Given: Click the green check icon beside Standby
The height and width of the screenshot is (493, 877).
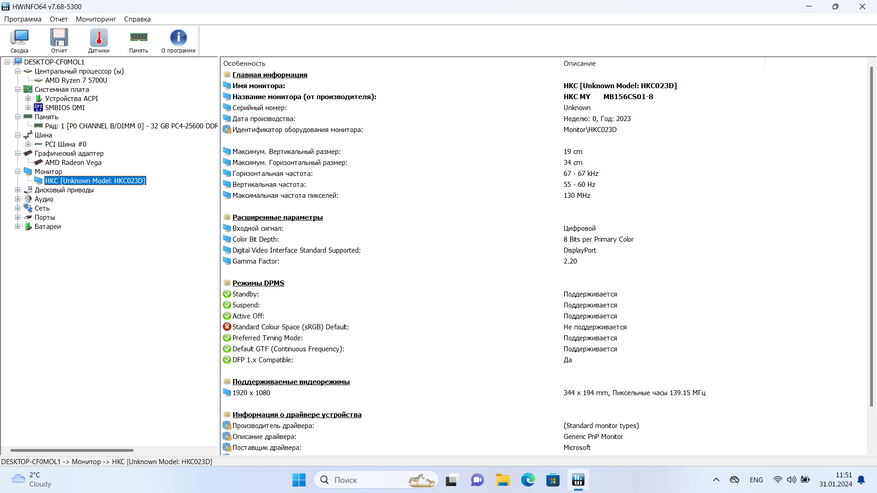Looking at the screenshot, I should pyautogui.click(x=227, y=294).
